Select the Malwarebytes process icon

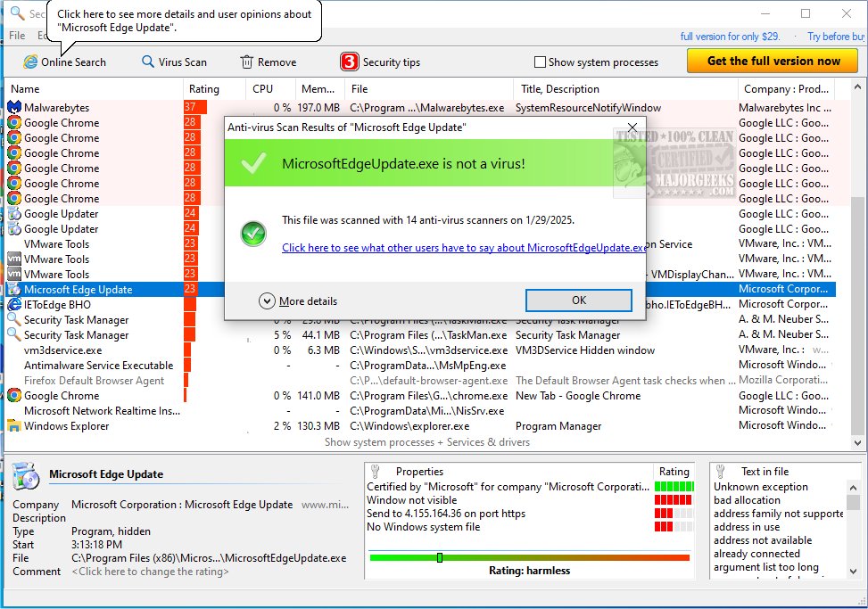point(14,107)
